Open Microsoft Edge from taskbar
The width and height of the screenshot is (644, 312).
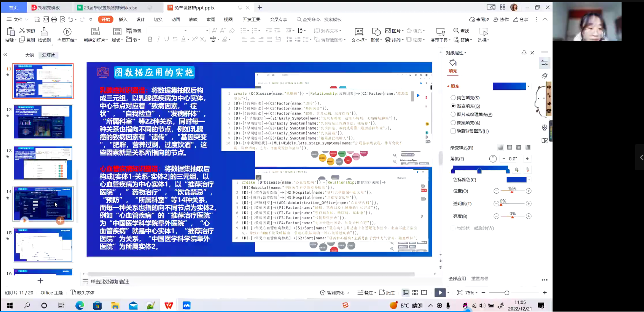80,305
